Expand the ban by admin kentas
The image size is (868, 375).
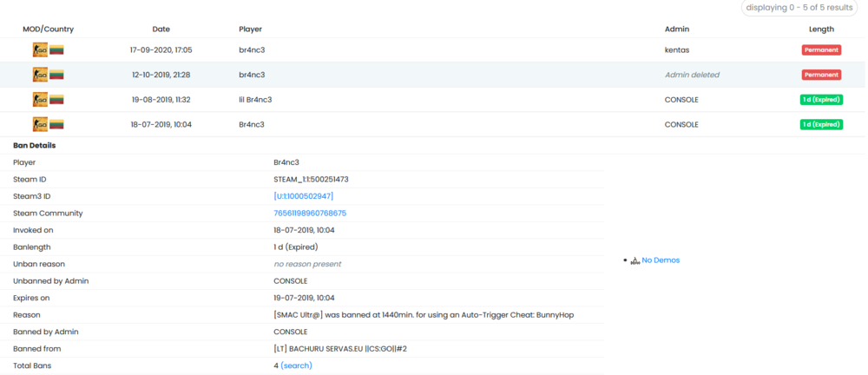[x=432, y=50]
